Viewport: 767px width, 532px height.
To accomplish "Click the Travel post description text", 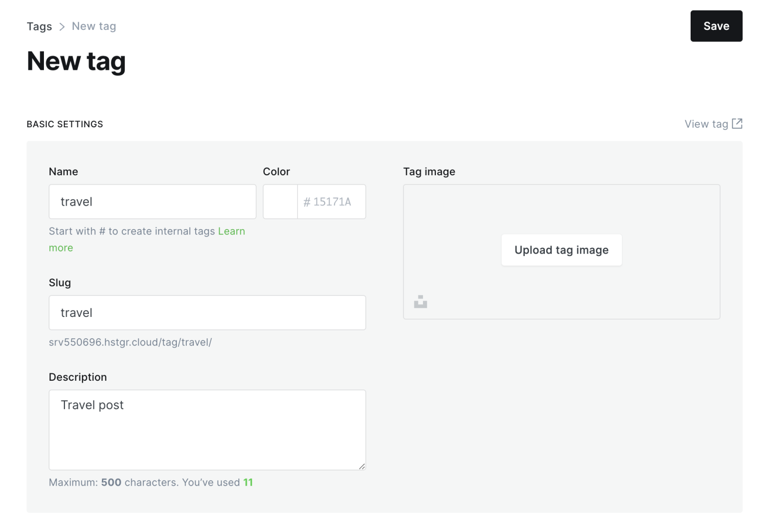I will (x=92, y=405).
